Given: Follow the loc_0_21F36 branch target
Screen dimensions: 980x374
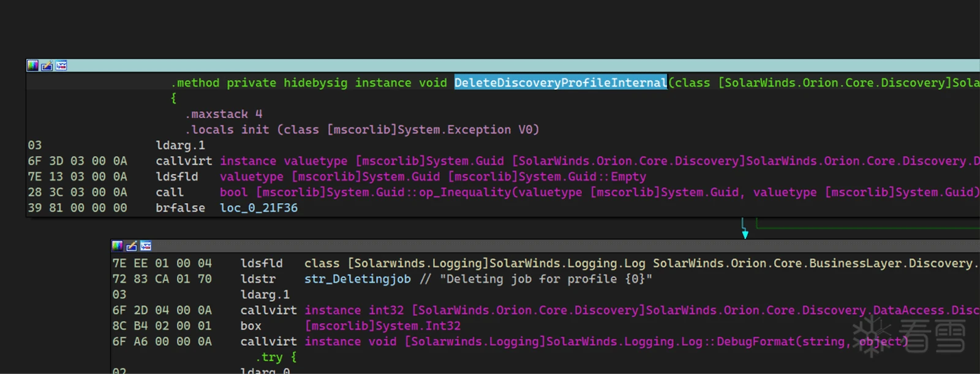Looking at the screenshot, I should pyautogui.click(x=258, y=208).
